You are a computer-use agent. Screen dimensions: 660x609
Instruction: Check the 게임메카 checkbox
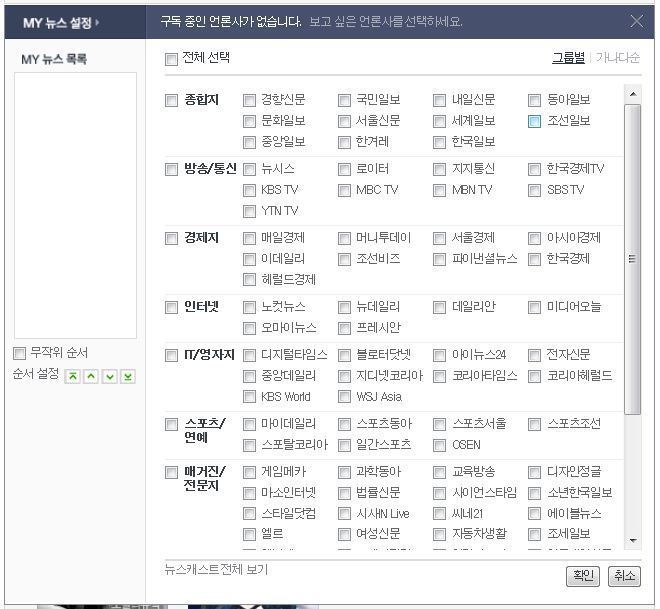point(250,473)
